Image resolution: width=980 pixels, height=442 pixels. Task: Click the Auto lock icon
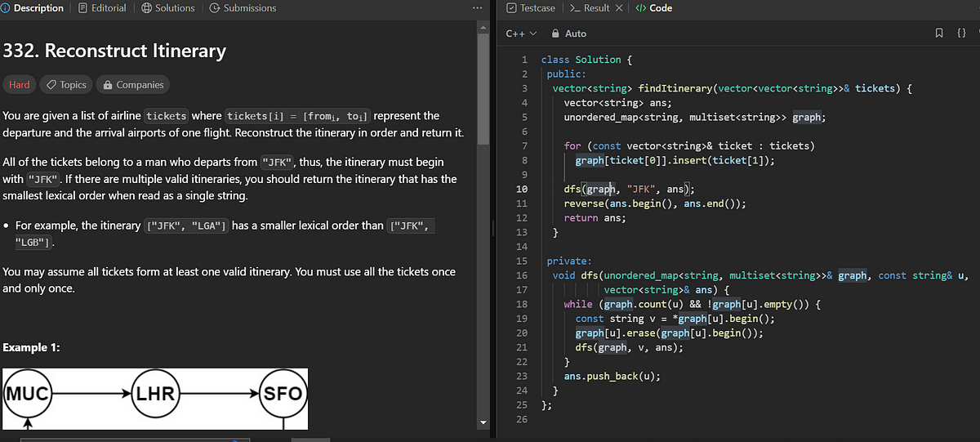pos(556,33)
